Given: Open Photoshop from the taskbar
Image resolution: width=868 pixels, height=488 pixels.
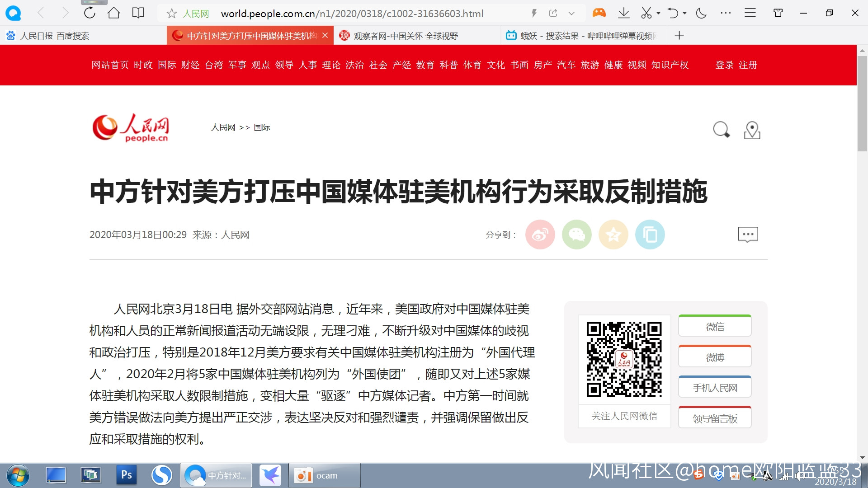Looking at the screenshot, I should coord(127,475).
